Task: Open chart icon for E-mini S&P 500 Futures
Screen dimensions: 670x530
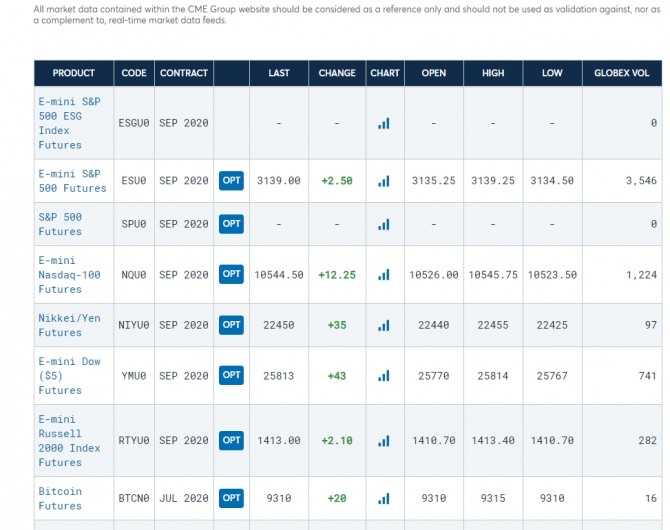Action: (384, 181)
